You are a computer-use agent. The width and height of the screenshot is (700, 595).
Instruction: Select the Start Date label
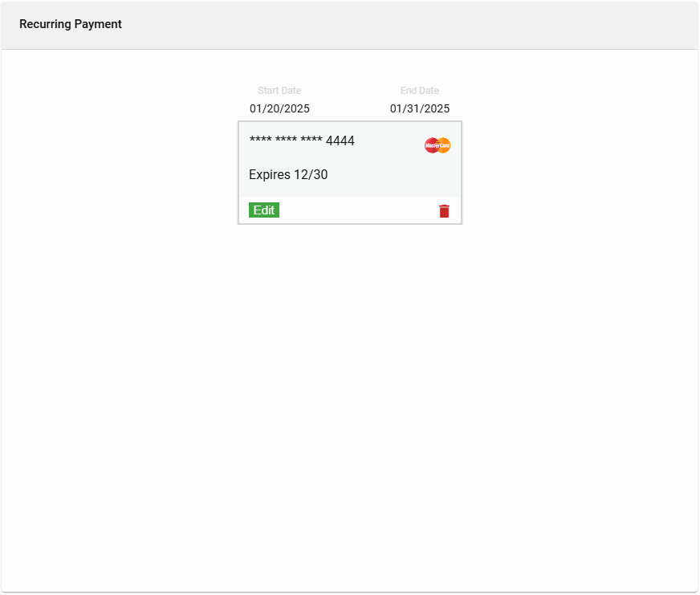coord(279,91)
